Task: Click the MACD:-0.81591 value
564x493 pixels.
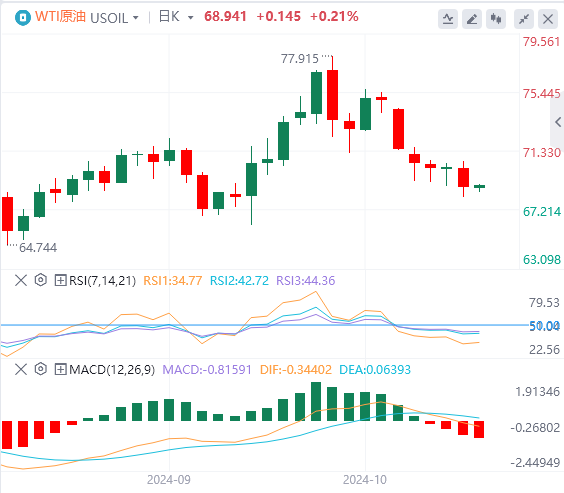Action: pos(207,370)
